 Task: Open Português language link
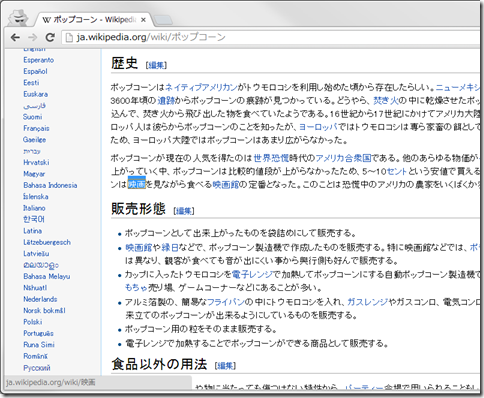38,333
